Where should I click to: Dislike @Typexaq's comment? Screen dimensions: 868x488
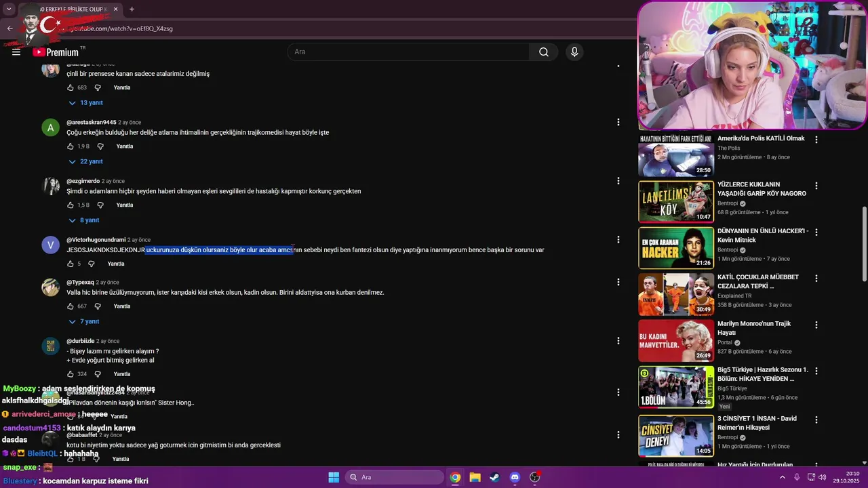pyautogui.click(x=98, y=306)
